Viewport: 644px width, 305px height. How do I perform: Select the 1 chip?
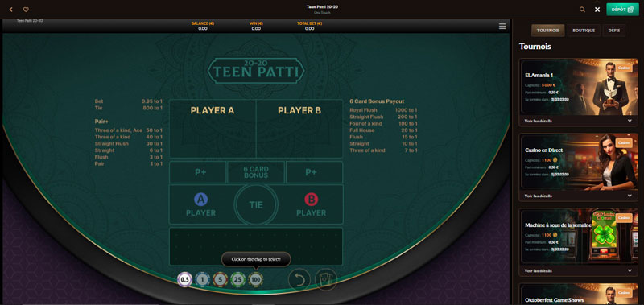point(203,279)
